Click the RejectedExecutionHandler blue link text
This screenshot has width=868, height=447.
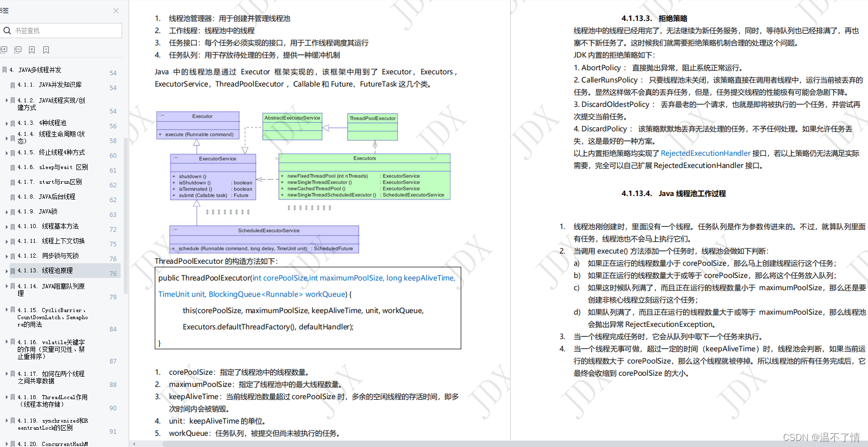pyautogui.click(x=706, y=153)
